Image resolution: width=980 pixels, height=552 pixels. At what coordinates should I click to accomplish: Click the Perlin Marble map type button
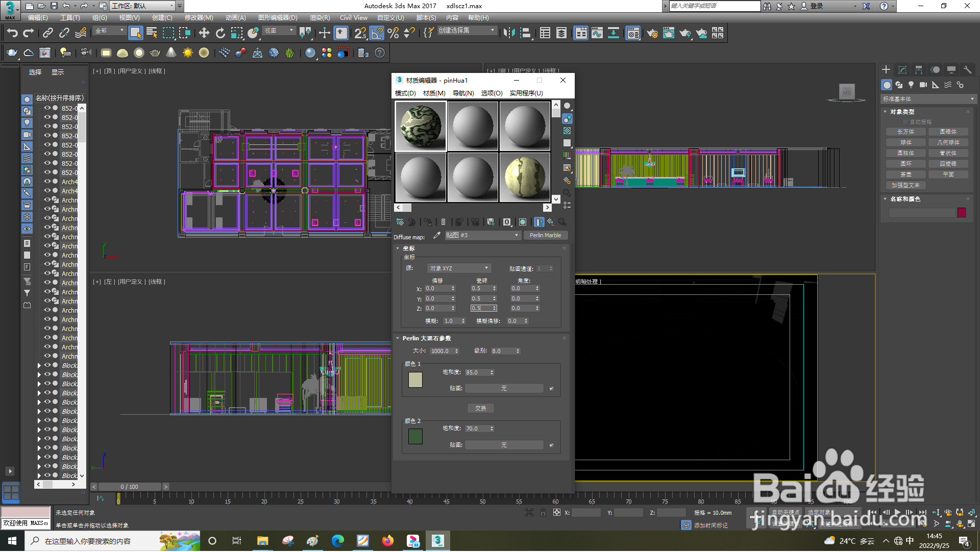[545, 235]
